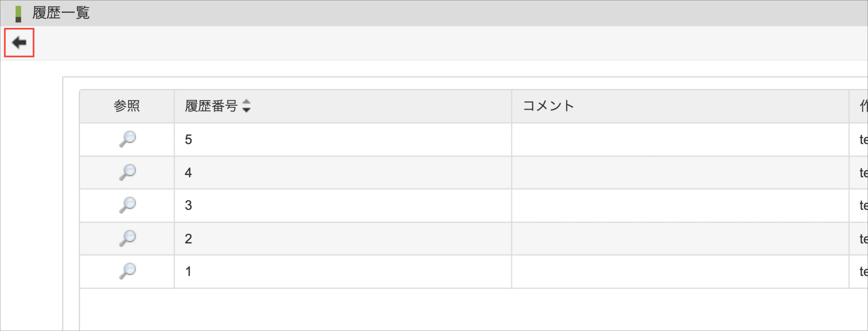Open reference for history number 5

(x=127, y=139)
